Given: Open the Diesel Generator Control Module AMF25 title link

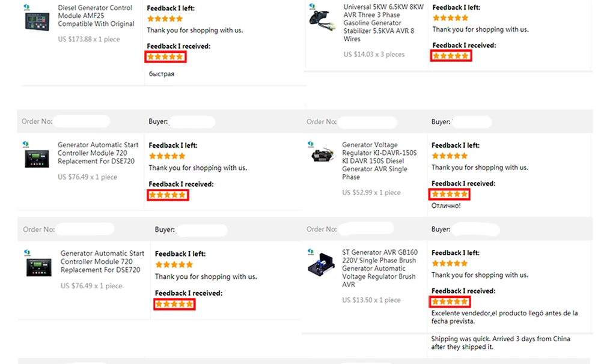Looking at the screenshot, I should click(95, 16).
